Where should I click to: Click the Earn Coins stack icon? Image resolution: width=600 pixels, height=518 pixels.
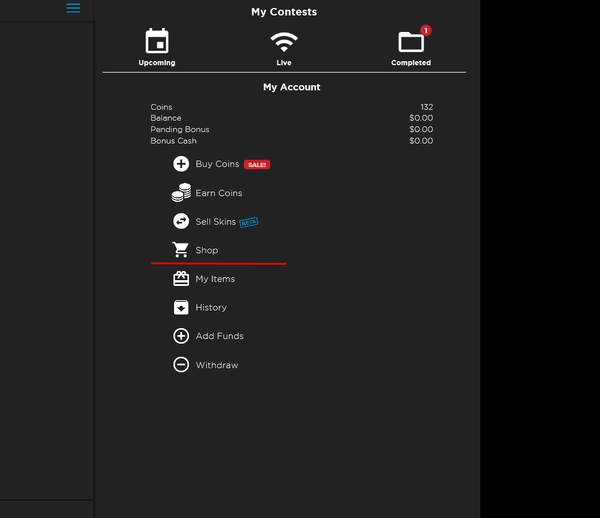coord(181,193)
